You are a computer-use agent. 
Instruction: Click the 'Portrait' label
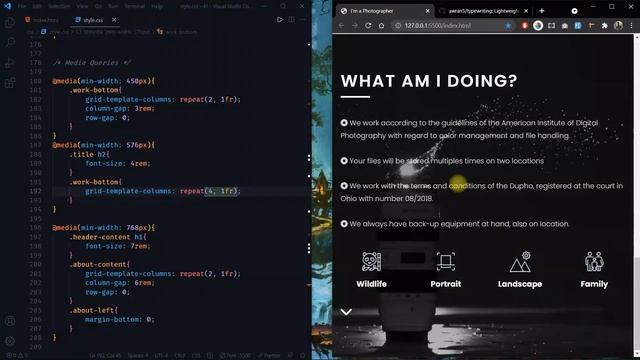pyautogui.click(x=446, y=284)
